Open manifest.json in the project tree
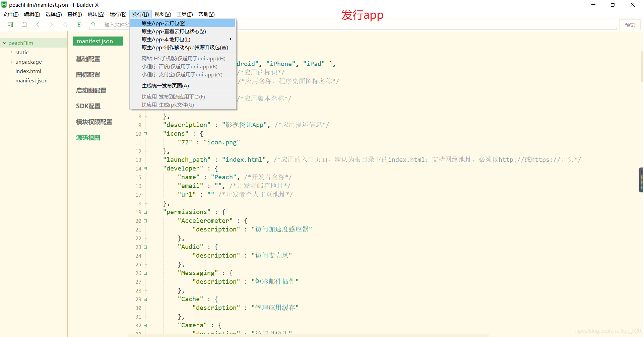The height and width of the screenshot is (337, 644). [31, 80]
